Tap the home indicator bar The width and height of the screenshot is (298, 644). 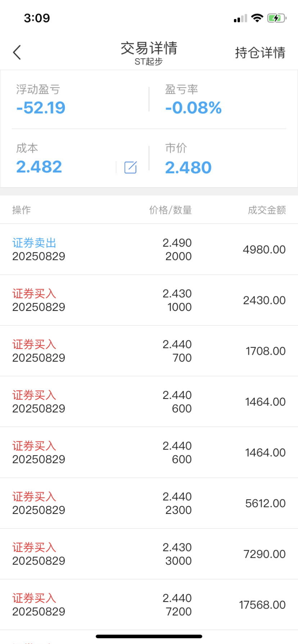pos(149,636)
